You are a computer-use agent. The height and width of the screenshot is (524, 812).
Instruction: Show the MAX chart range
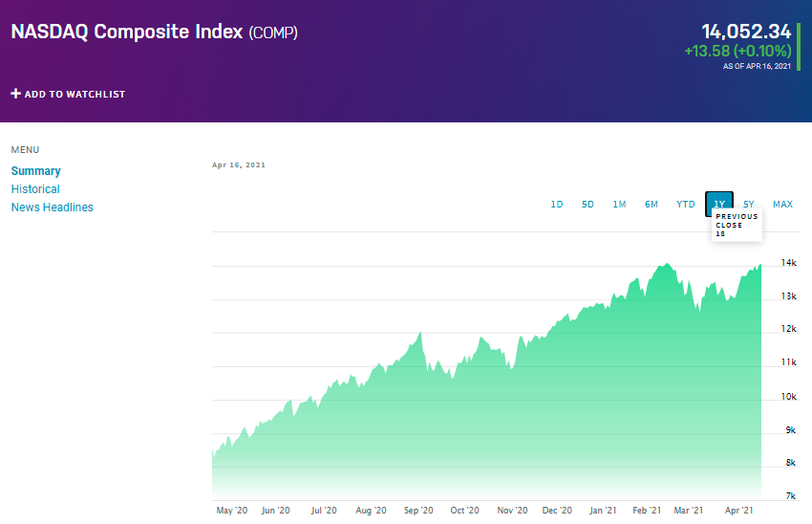tap(782, 205)
